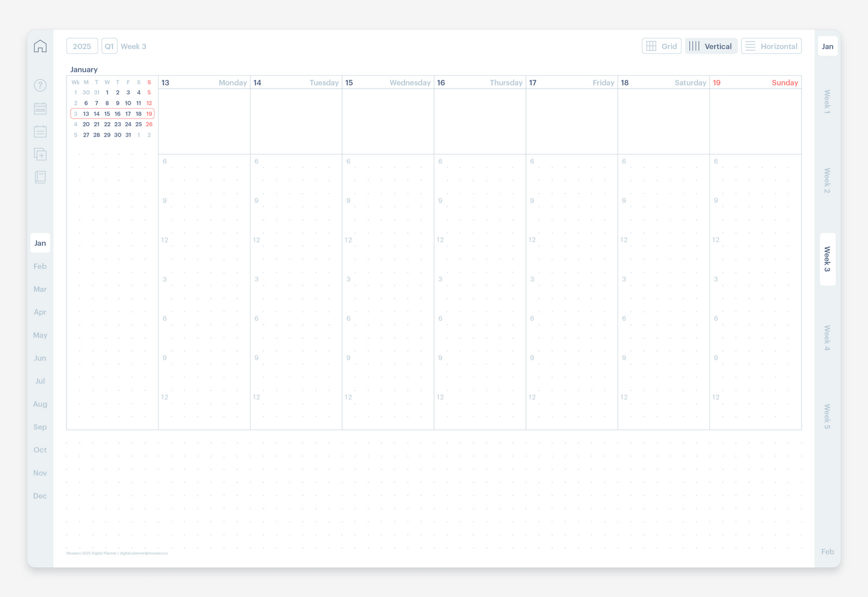Click the lined calendar page icon in sidebar
The image size is (868, 597).
(40, 132)
